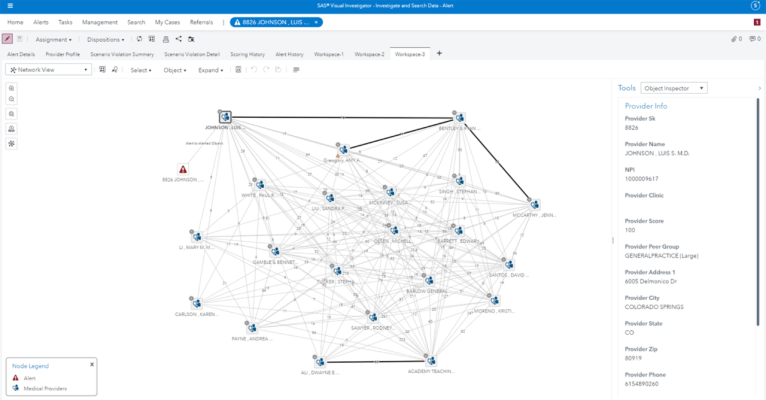
Task: Click the attachments paperclip icon
Action: pyautogui.click(x=734, y=39)
